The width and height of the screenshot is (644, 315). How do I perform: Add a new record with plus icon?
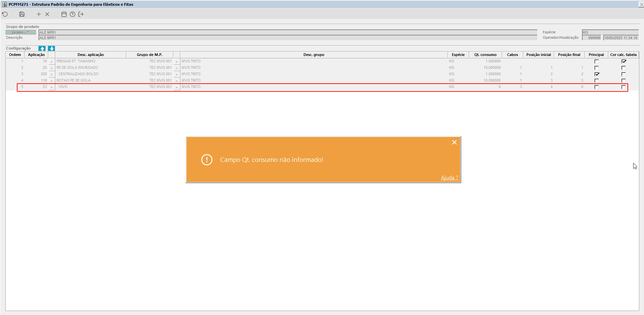pyautogui.click(x=39, y=14)
